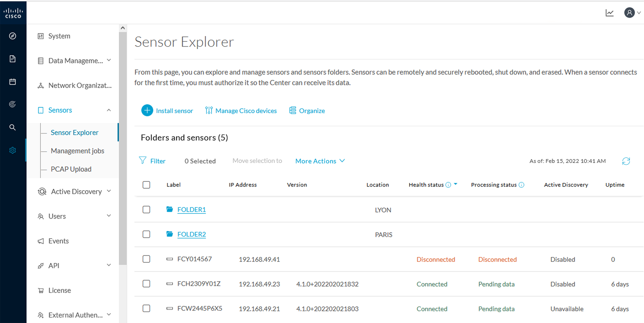644x323 pixels.
Task: Click the Install sensor button label
Action: coord(174,111)
